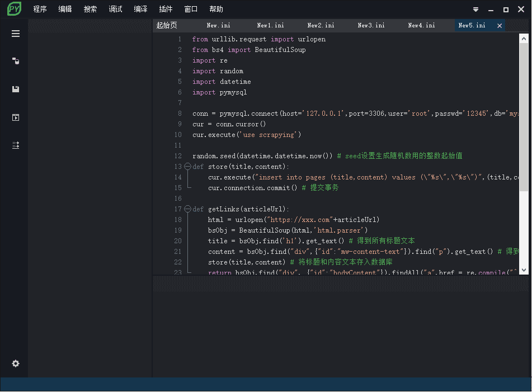The height and width of the screenshot is (392, 532).
Task: Open the hamburger menu in the sidebar
Action: (x=16, y=34)
